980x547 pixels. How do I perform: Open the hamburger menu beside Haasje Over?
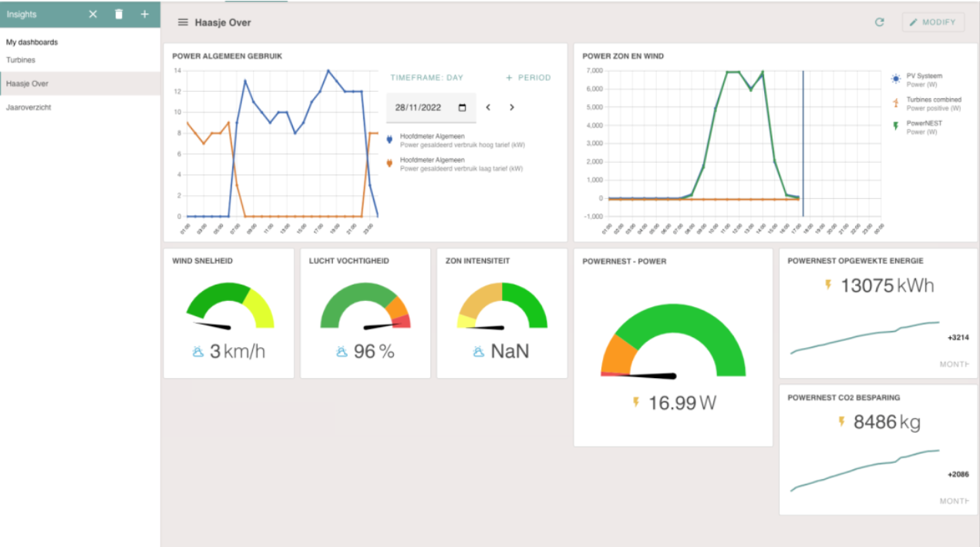click(183, 22)
